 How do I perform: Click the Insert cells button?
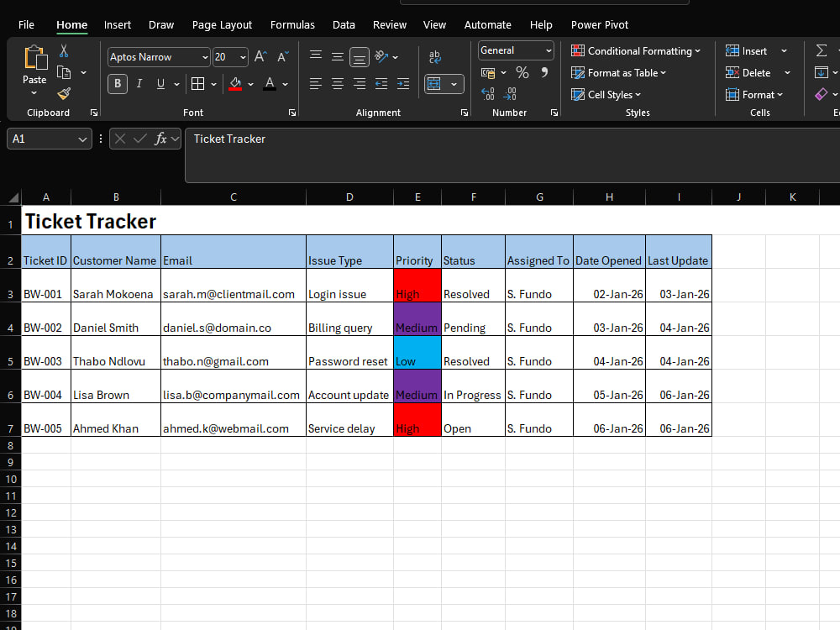tap(746, 51)
